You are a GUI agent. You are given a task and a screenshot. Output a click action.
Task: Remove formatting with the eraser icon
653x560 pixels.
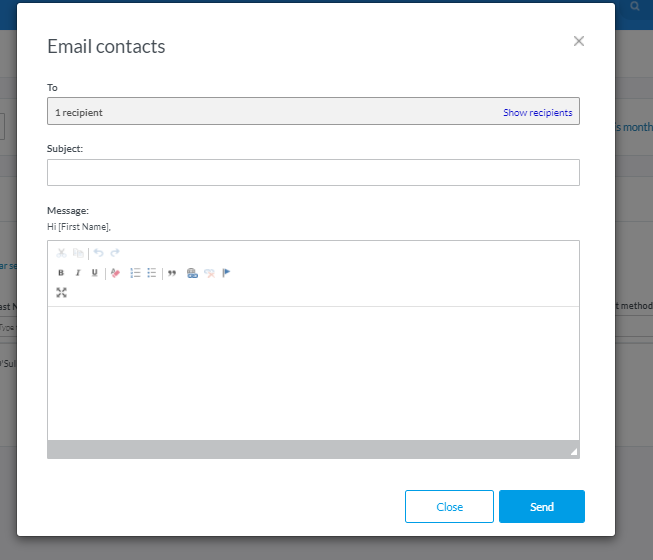(x=116, y=273)
